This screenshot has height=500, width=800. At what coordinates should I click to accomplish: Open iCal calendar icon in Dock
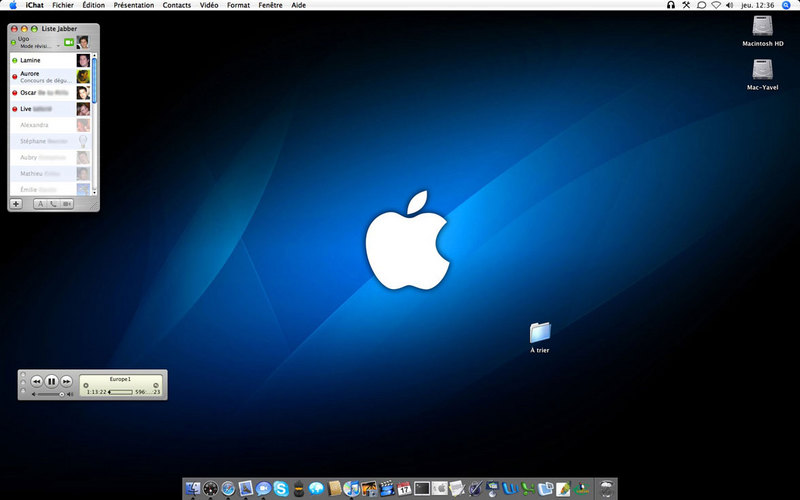404,488
